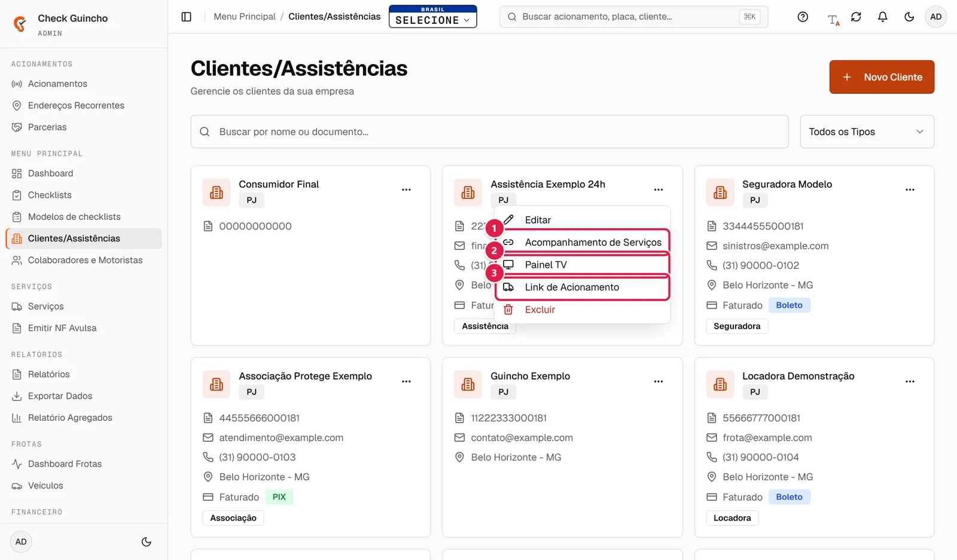Open the help question mark icon
This screenshot has width=957, height=560.
tap(803, 17)
